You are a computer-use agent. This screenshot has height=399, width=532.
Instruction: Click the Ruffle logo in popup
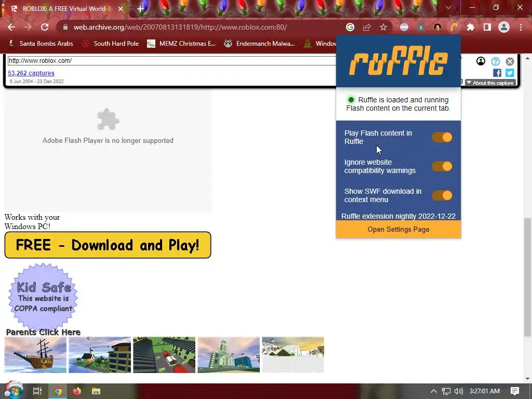pos(398,60)
